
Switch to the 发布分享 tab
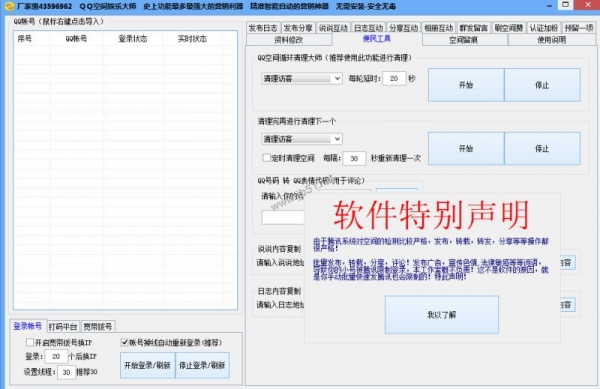[x=298, y=28]
